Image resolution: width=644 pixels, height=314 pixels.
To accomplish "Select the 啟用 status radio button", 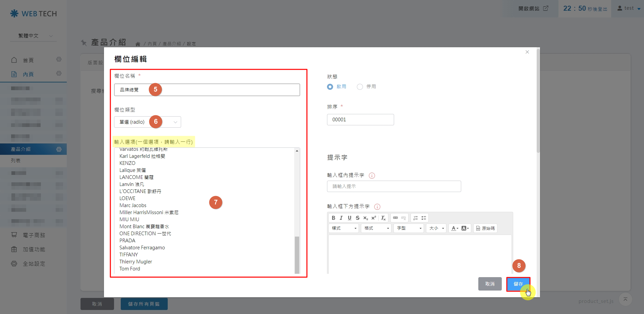I will point(330,87).
